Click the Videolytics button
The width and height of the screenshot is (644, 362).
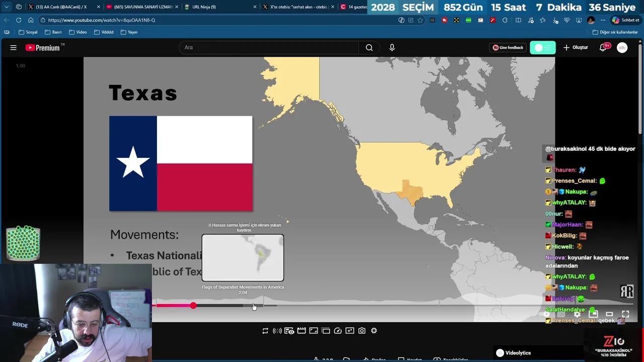(513, 353)
